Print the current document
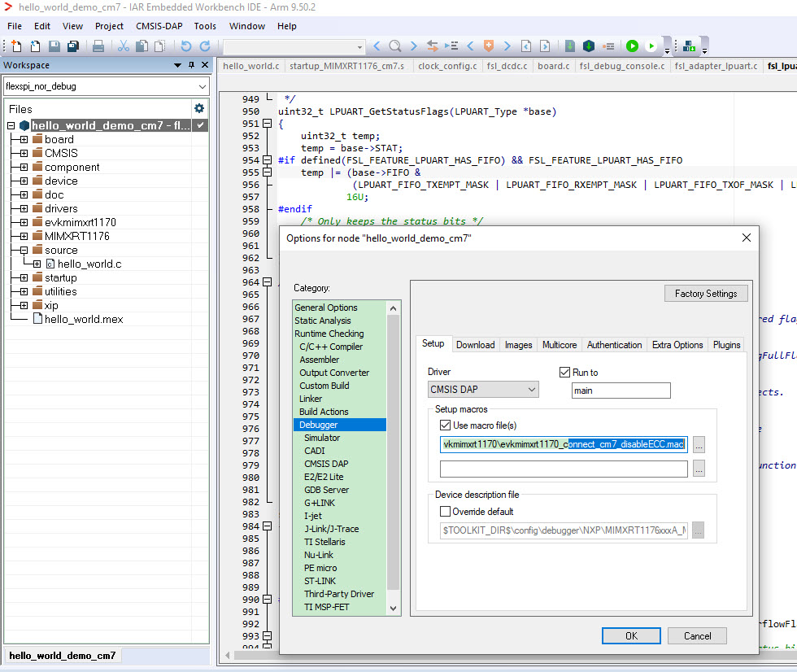797x672 pixels. (x=99, y=46)
